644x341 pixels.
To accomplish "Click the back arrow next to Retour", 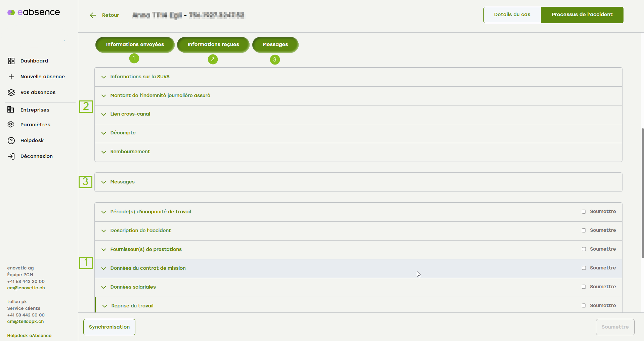I will (x=93, y=15).
